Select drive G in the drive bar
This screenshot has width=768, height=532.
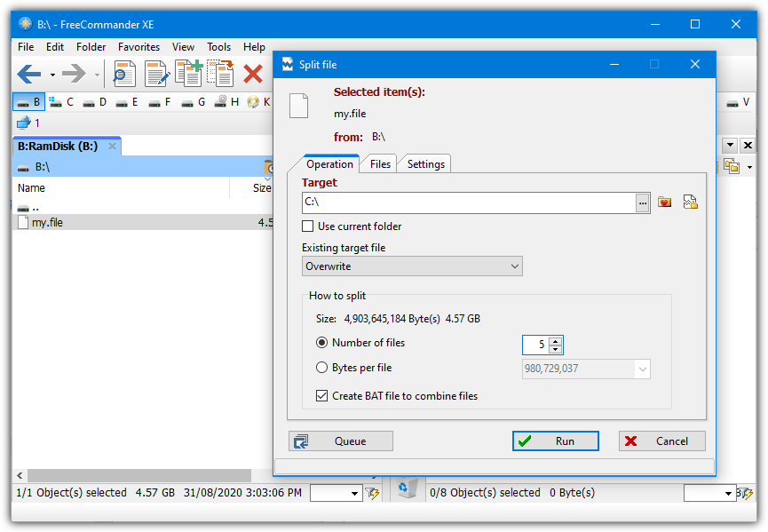click(193, 102)
